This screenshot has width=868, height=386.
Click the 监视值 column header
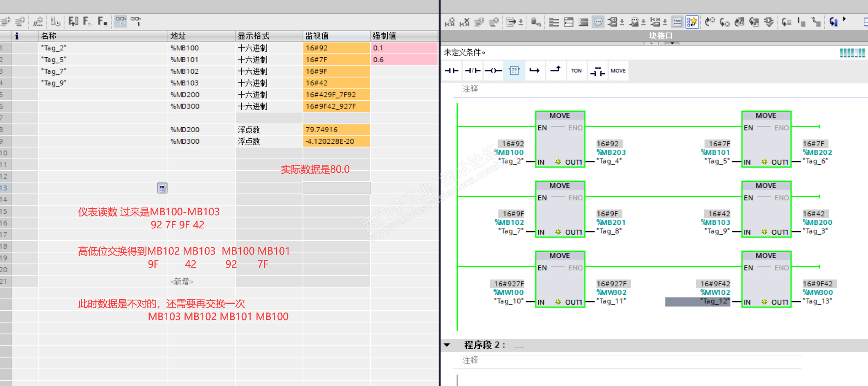(336, 36)
